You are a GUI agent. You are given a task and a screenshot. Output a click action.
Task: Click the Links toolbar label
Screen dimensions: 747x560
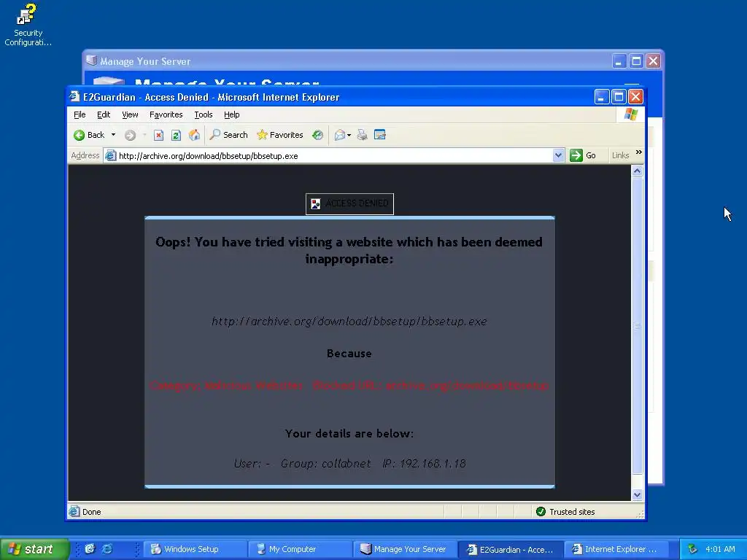[620, 155]
